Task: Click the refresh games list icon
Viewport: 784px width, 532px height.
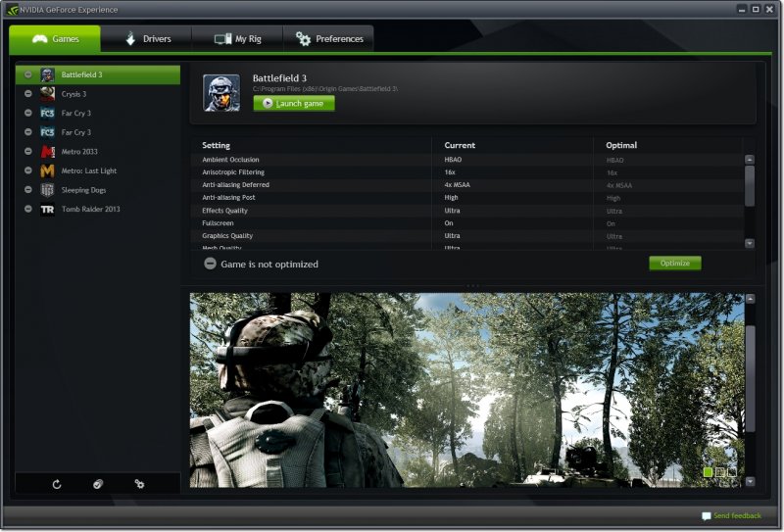Action: 57,484
